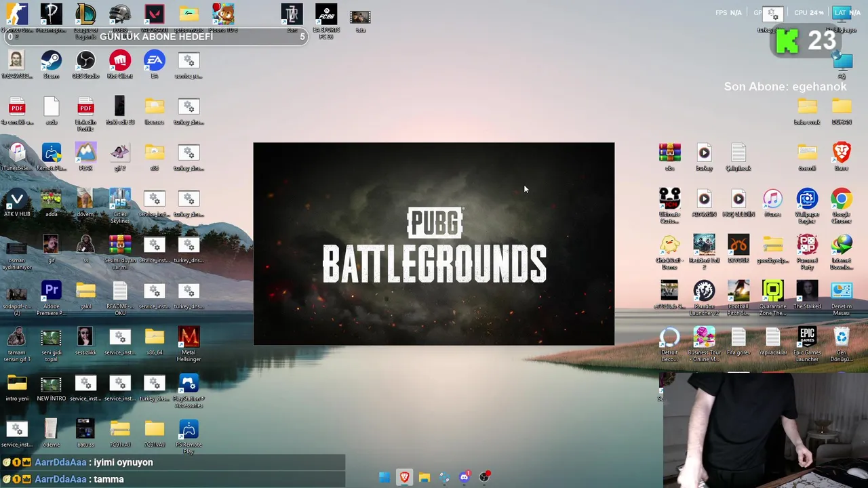
Task: Open the Windows Start button
Action: [x=384, y=477]
